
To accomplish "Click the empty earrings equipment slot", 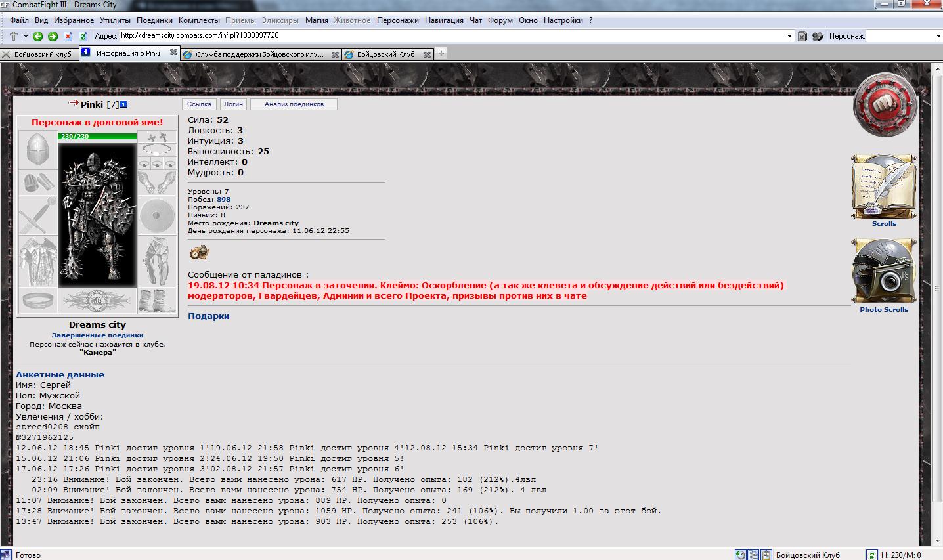I will pos(157,137).
